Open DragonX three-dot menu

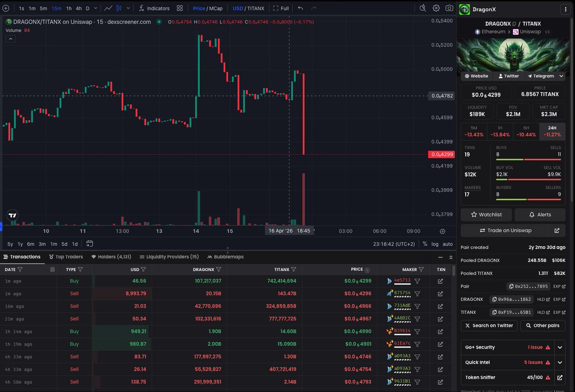click(x=566, y=9)
